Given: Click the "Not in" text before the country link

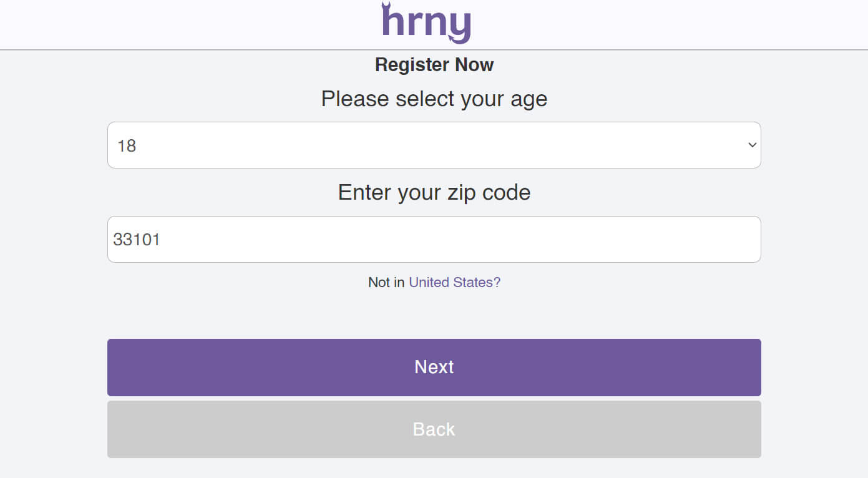Looking at the screenshot, I should [x=386, y=283].
